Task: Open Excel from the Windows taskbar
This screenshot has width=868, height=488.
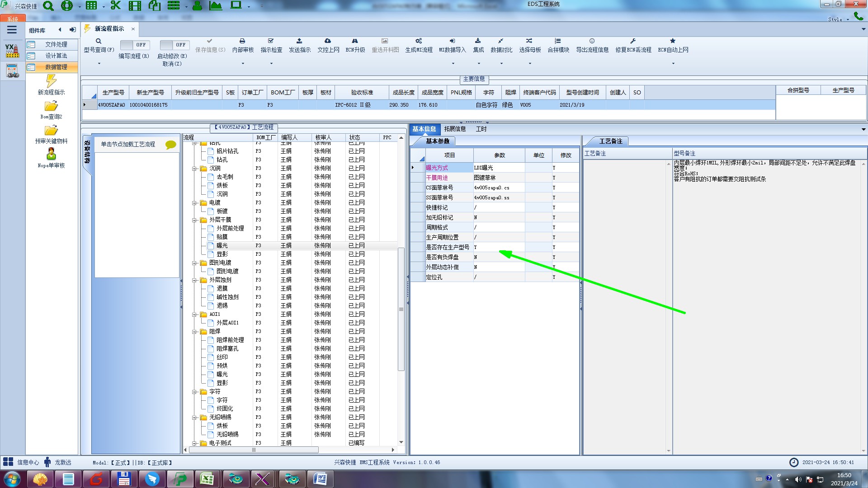Action: (x=207, y=479)
